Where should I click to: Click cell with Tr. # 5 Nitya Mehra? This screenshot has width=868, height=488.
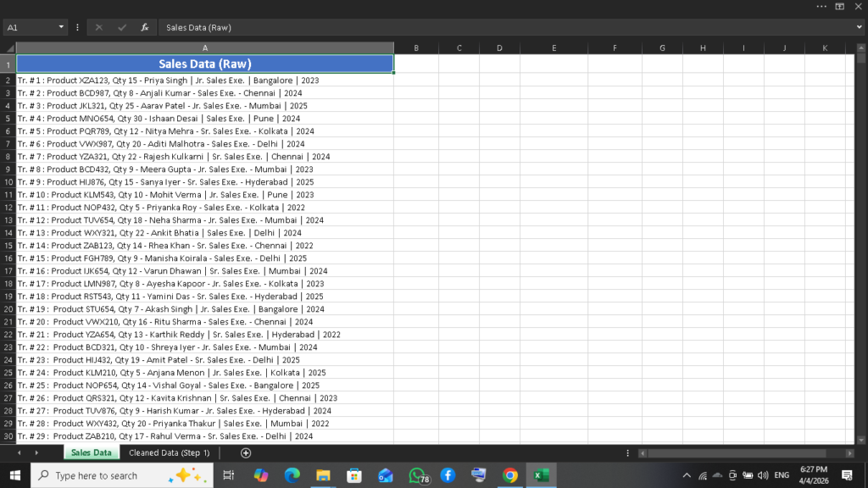click(205, 131)
